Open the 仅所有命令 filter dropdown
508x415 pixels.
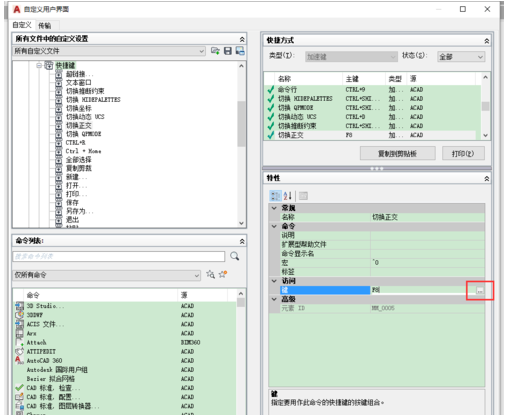[x=106, y=275]
